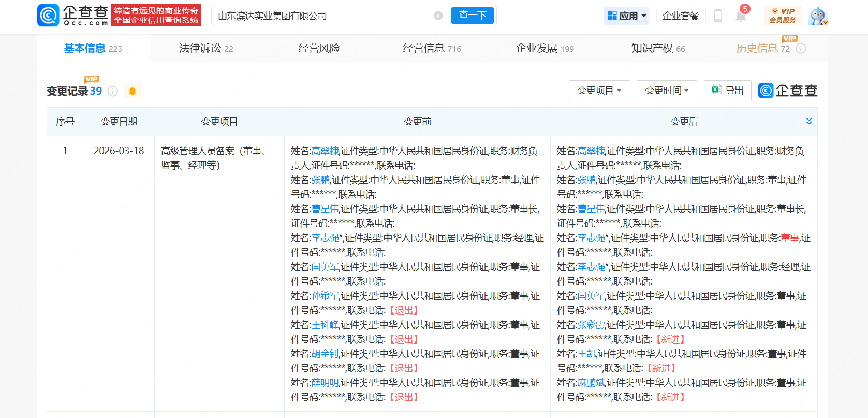The width and height of the screenshot is (868, 418).
Task: Open the mobile phone app icon
Action: tap(718, 16)
